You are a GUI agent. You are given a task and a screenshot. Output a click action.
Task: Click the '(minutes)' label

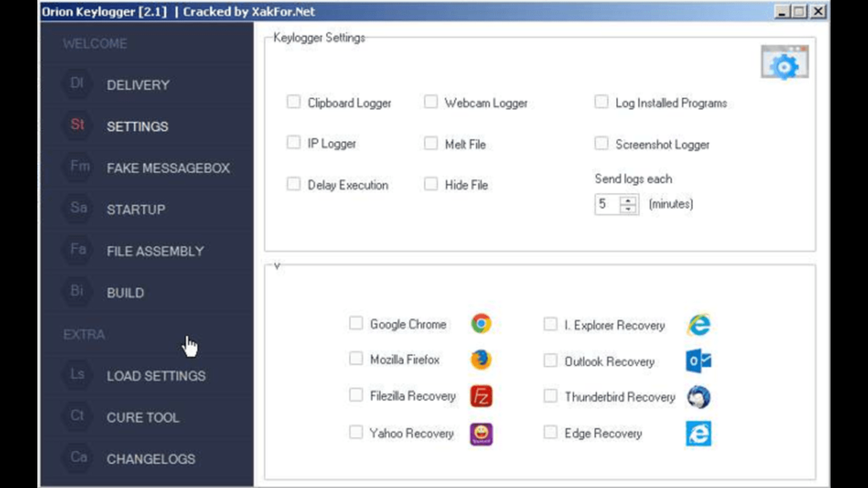point(671,204)
